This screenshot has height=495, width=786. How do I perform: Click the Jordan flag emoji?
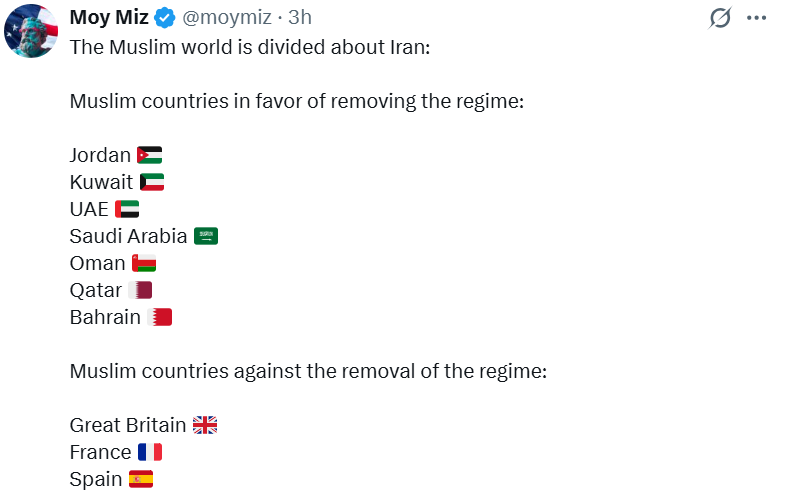click(149, 155)
